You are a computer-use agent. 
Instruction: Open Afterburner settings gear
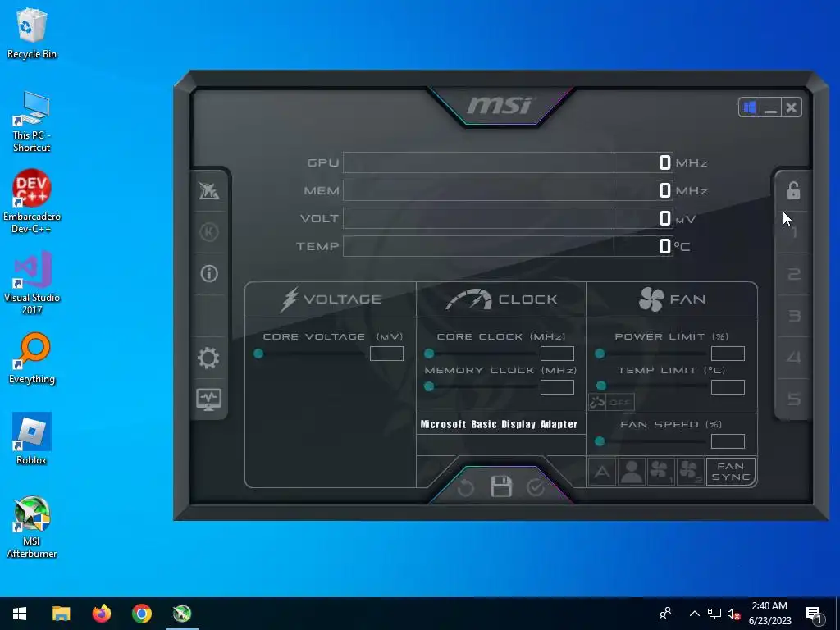coord(208,358)
